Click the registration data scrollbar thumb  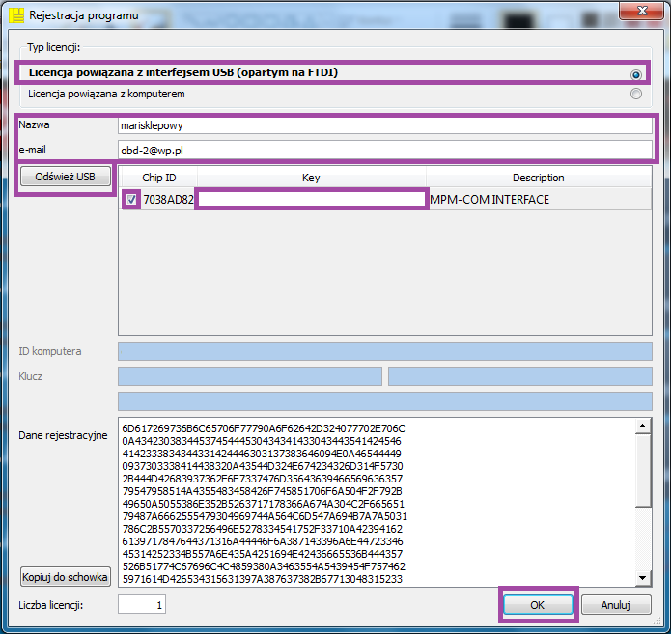pos(642,470)
